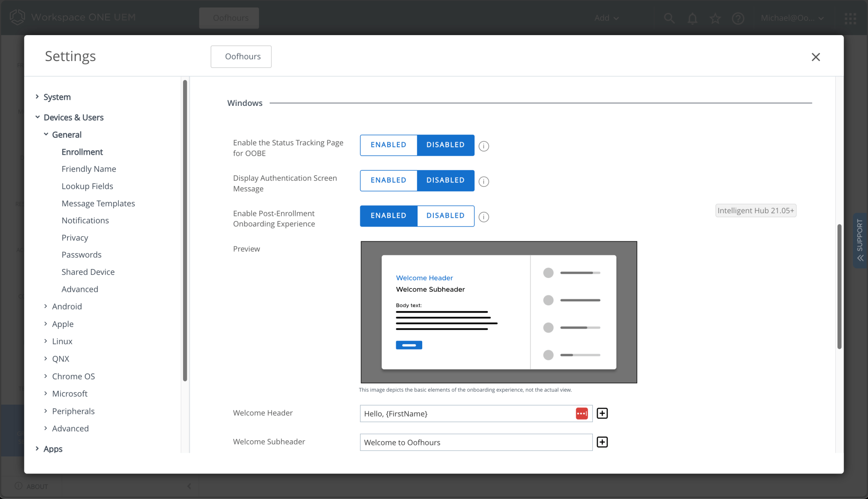Click the settings content vertical scrollbar
This screenshot has width=868, height=499.
pyautogui.click(x=839, y=287)
